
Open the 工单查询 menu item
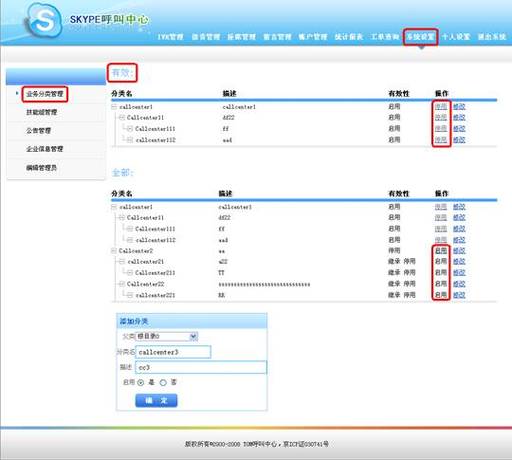(x=385, y=37)
